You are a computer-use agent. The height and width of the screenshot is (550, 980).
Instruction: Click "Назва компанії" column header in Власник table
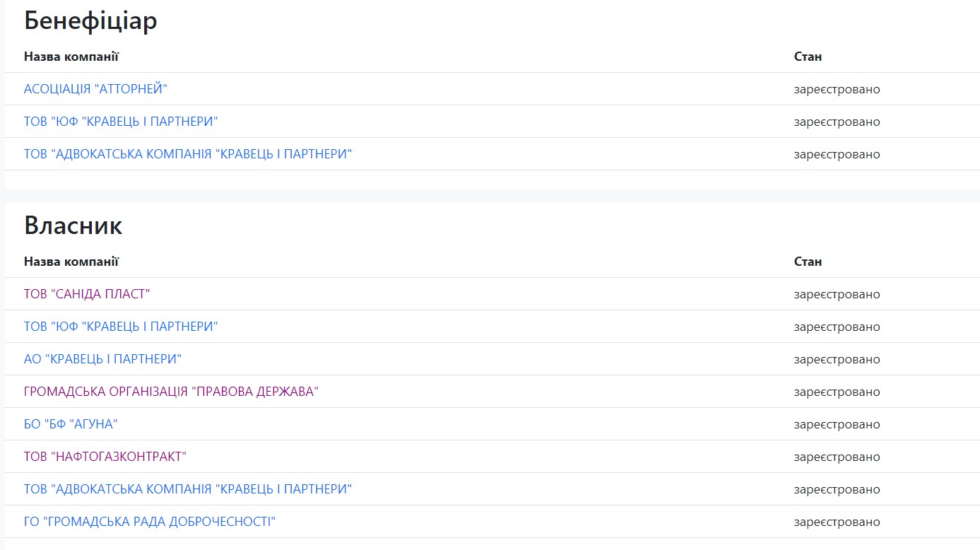tap(71, 262)
